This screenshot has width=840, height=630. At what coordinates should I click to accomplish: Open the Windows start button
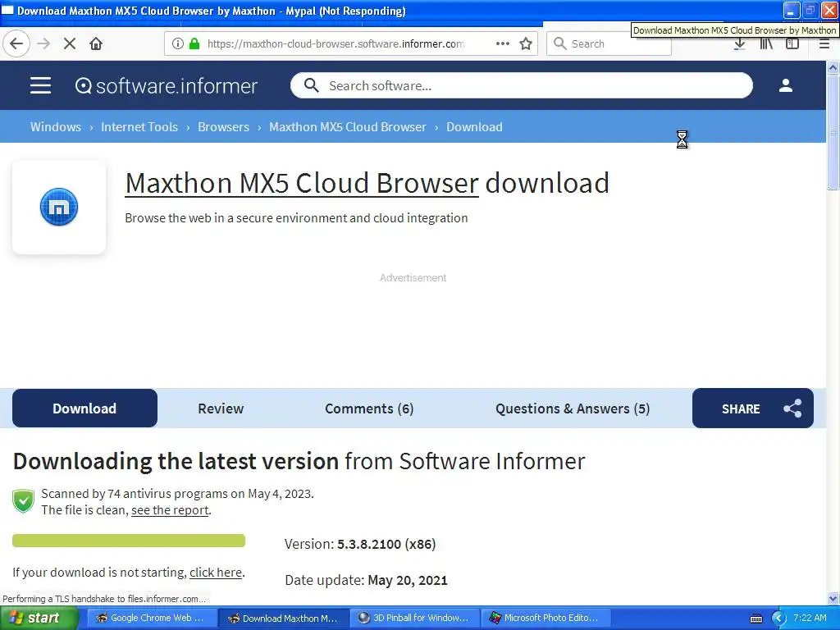pyautogui.click(x=39, y=618)
